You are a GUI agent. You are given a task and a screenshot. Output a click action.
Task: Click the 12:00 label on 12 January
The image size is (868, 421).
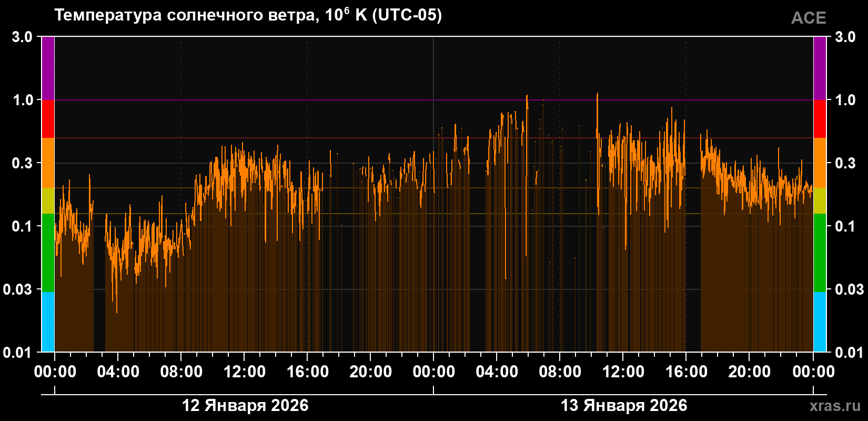click(244, 372)
